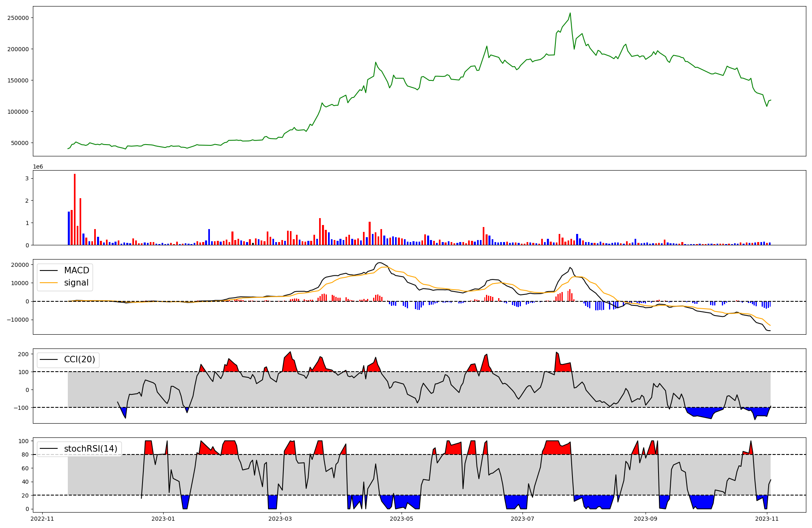Click the 2023-01 date tick label
Viewport: 812px width, 528px height.
click(163, 518)
